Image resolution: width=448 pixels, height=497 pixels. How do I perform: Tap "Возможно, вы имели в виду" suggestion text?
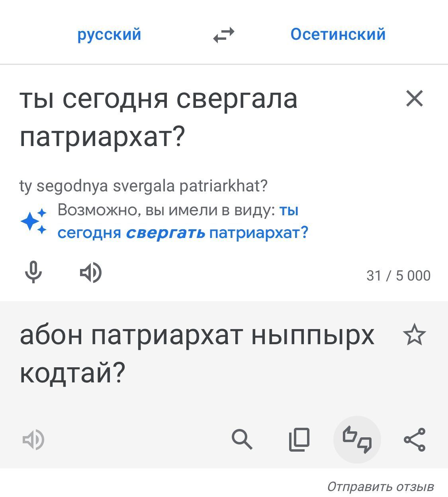pyautogui.click(x=166, y=210)
